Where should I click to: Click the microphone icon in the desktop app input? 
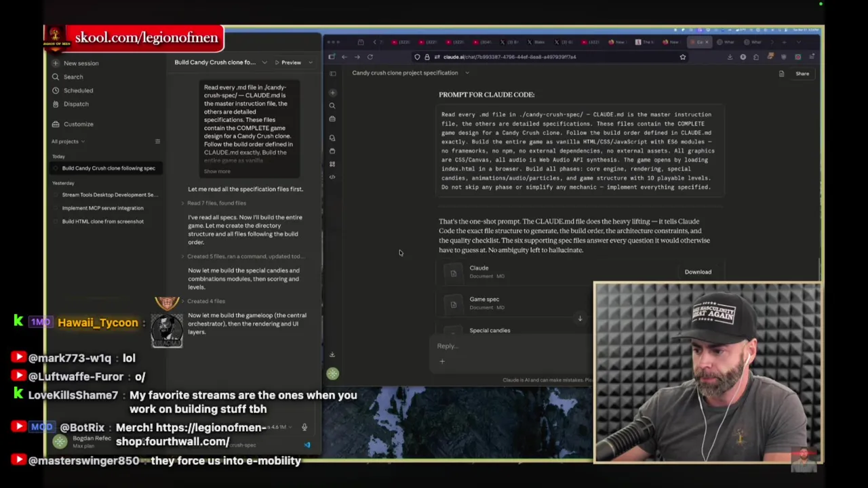coord(304,428)
